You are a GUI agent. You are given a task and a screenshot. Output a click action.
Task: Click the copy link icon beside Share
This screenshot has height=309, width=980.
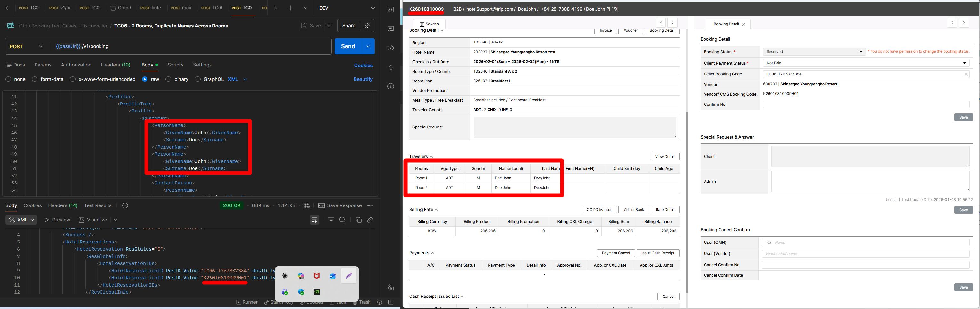coord(368,26)
